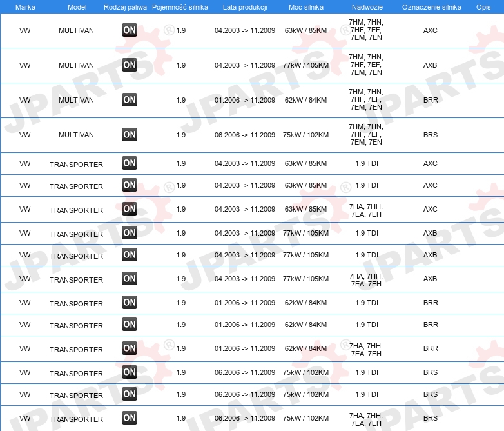The height and width of the screenshot is (431, 504).
Task: Click MULTIVAN model cell in the BRS row
Action: coord(76,135)
